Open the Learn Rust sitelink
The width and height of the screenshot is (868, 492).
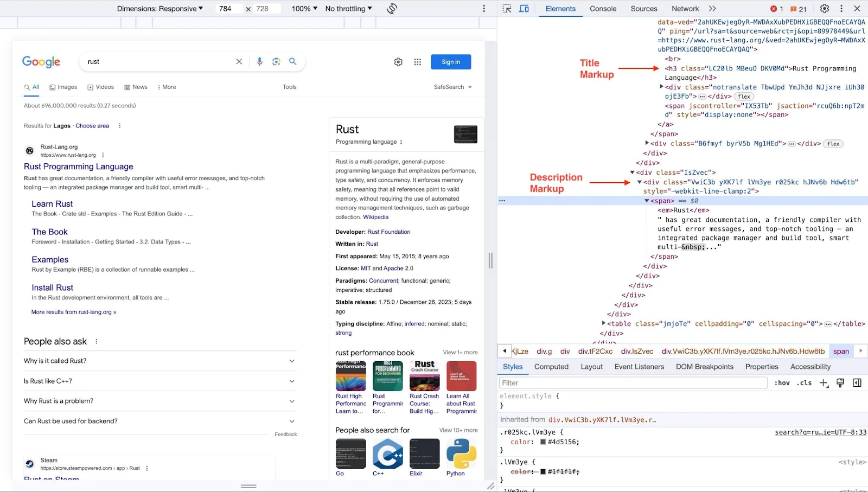(x=52, y=204)
